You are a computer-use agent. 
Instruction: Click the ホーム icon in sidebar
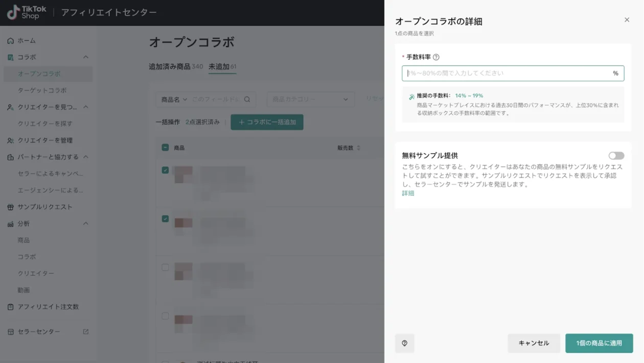click(x=11, y=41)
